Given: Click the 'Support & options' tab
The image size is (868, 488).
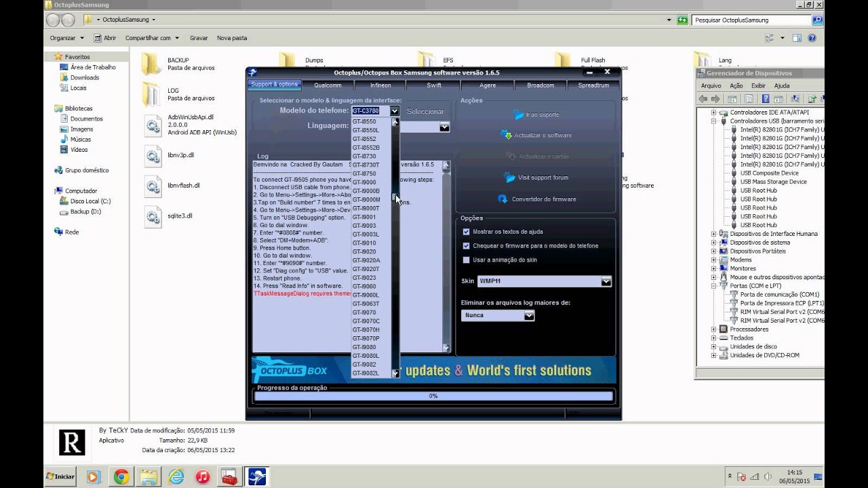Looking at the screenshot, I should tap(274, 85).
